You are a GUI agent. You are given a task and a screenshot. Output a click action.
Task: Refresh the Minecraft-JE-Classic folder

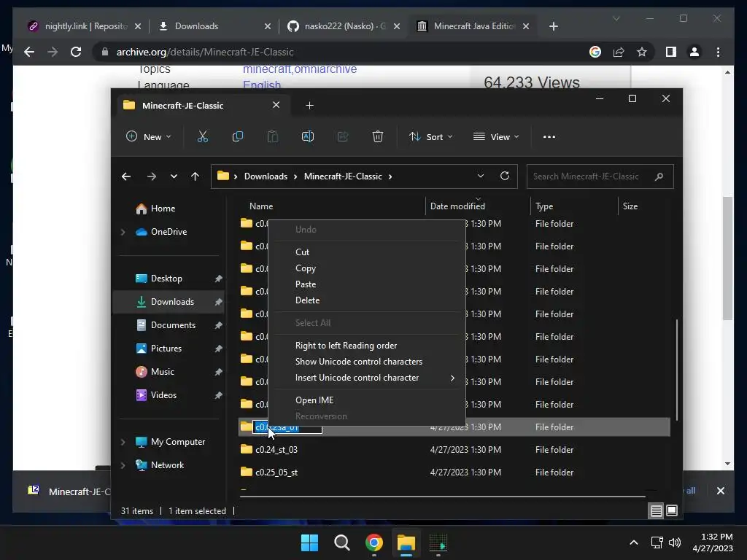tap(505, 176)
